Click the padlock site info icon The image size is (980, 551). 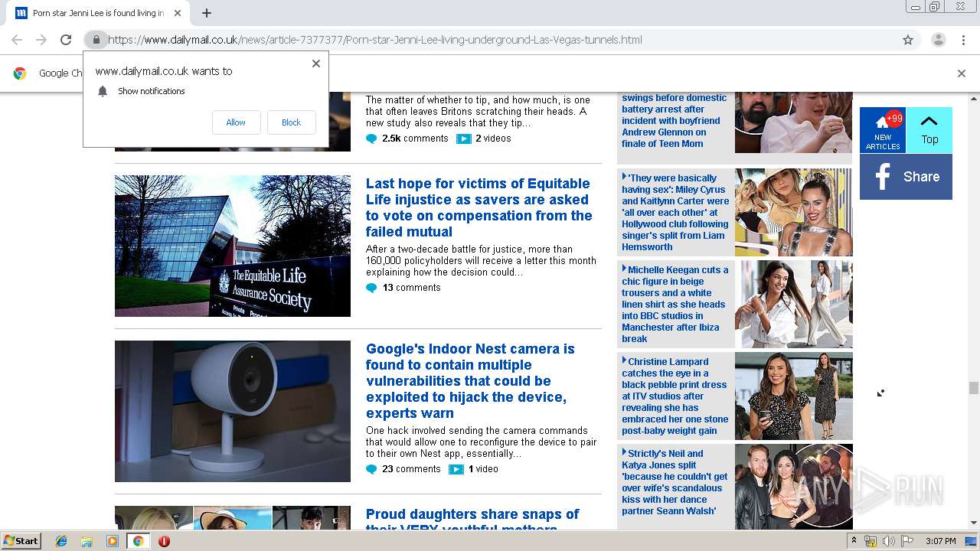(x=96, y=40)
